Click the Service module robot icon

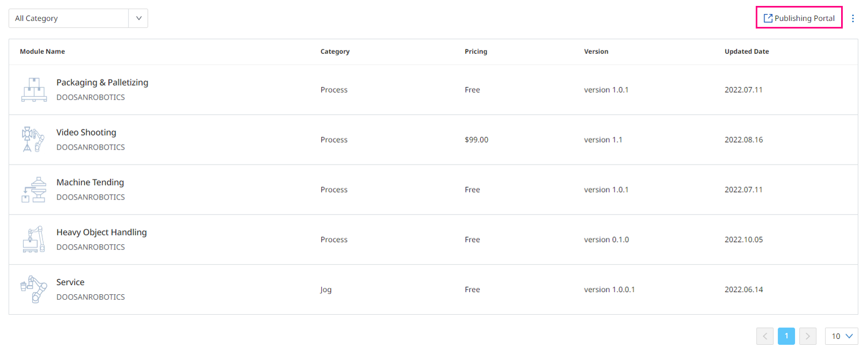pyautogui.click(x=34, y=289)
